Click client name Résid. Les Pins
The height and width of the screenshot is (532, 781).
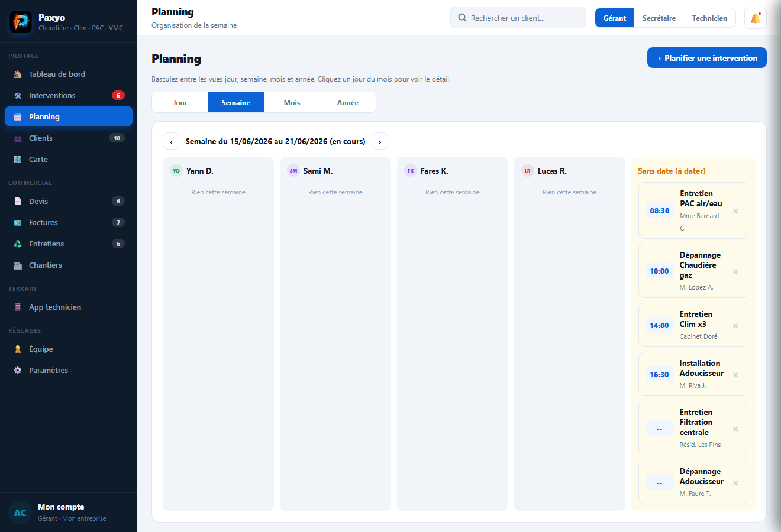700,445
